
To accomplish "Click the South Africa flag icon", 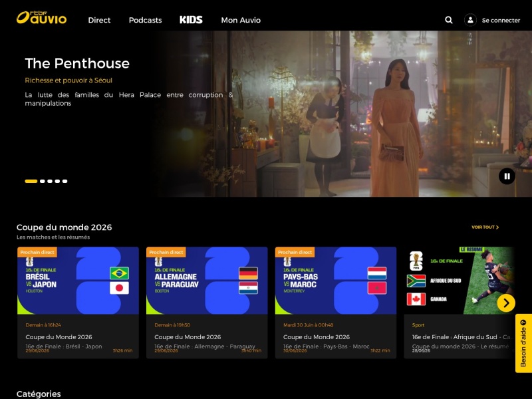I will coord(416,281).
